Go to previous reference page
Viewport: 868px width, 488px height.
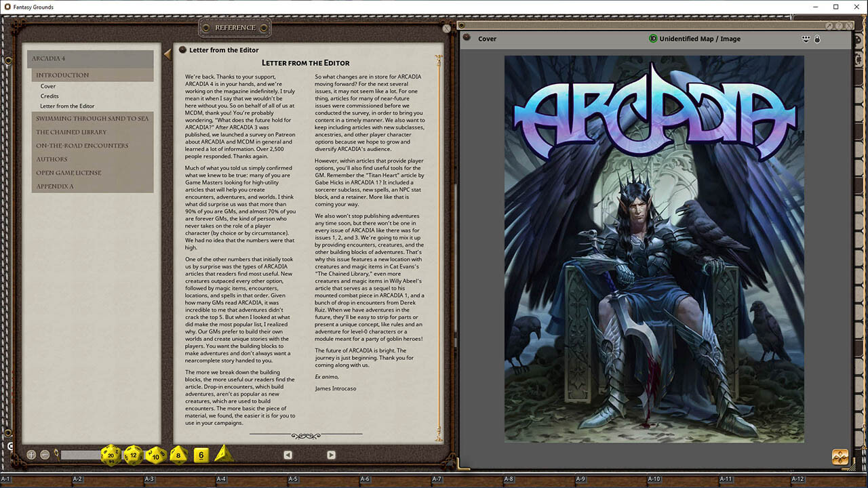pos(288,455)
